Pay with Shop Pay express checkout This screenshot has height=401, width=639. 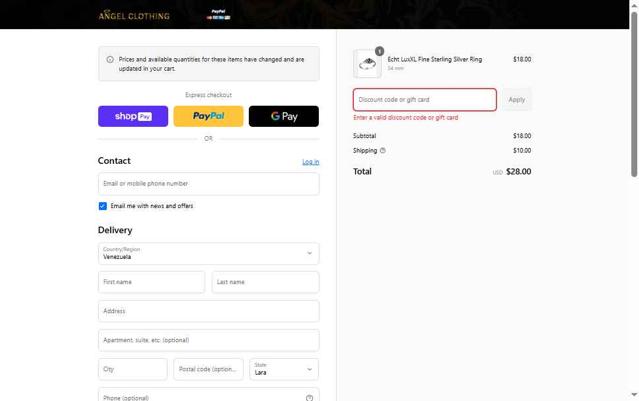pyautogui.click(x=133, y=116)
